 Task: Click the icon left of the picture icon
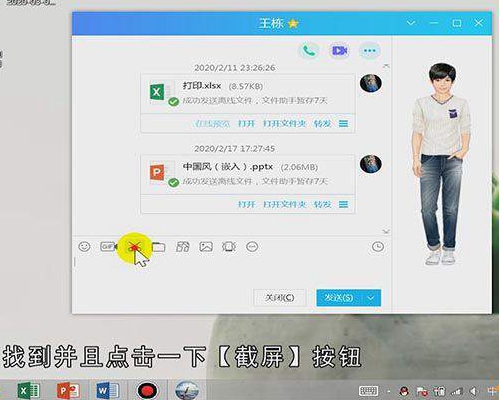tap(183, 247)
